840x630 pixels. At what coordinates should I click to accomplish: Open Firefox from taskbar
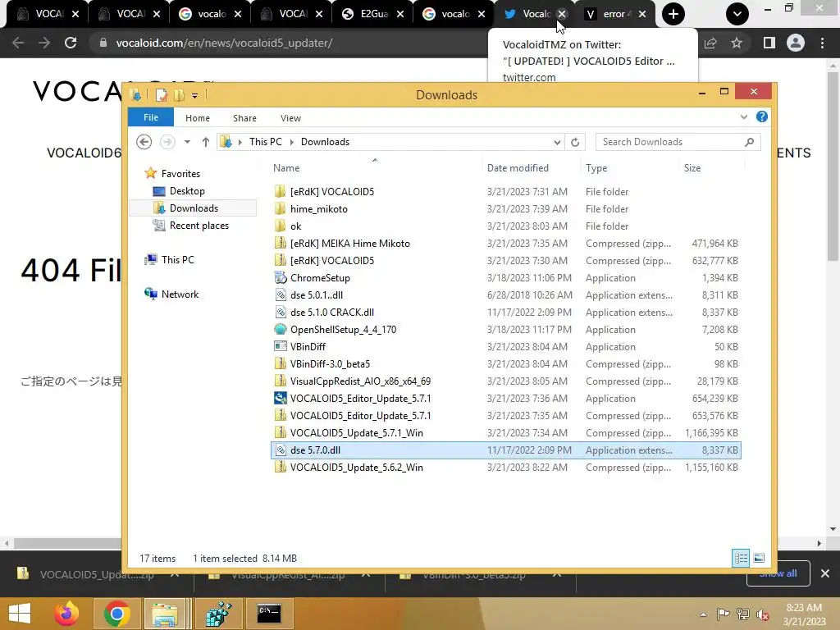pos(66,614)
